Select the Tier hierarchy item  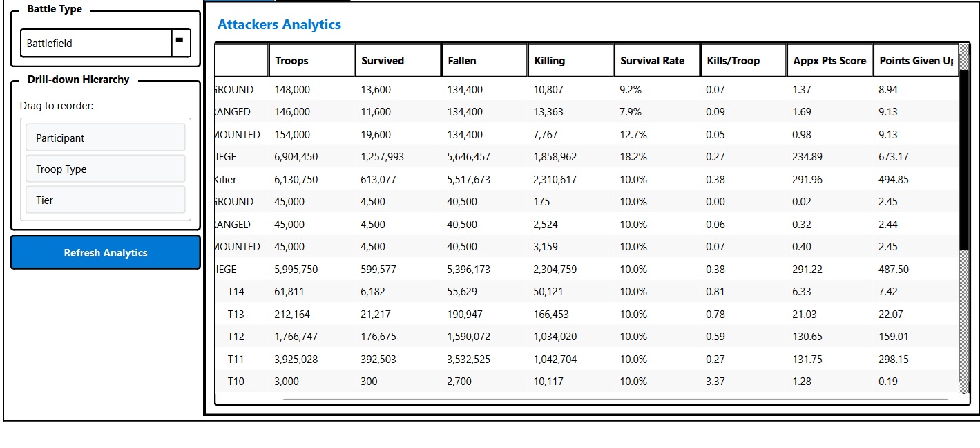click(106, 200)
